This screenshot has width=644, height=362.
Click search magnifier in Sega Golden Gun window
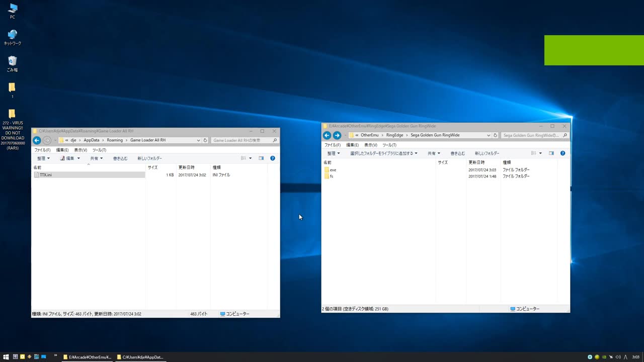(565, 135)
